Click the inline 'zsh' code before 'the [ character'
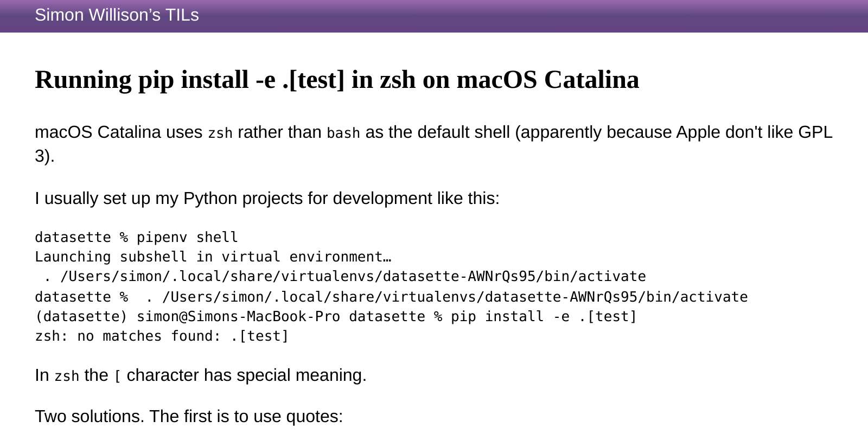Screen dimensions: 868x434 point(67,376)
